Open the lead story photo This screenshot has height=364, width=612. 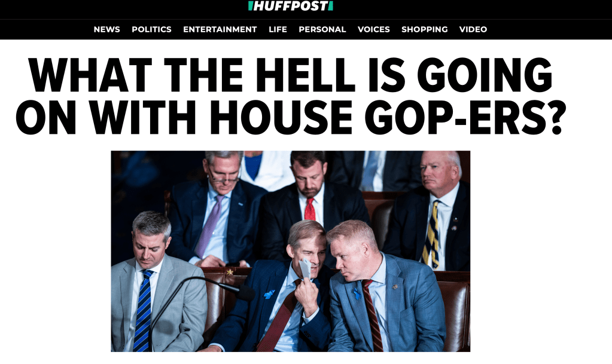[290, 251]
